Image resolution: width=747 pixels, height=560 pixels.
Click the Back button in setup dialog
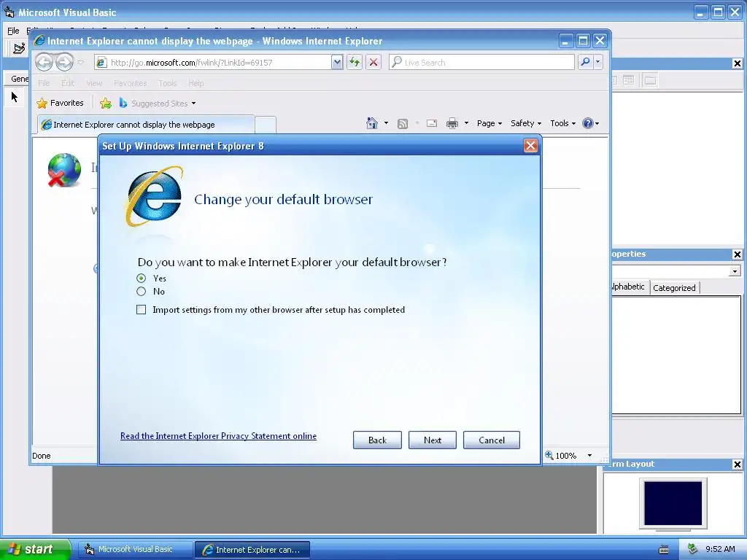point(377,440)
